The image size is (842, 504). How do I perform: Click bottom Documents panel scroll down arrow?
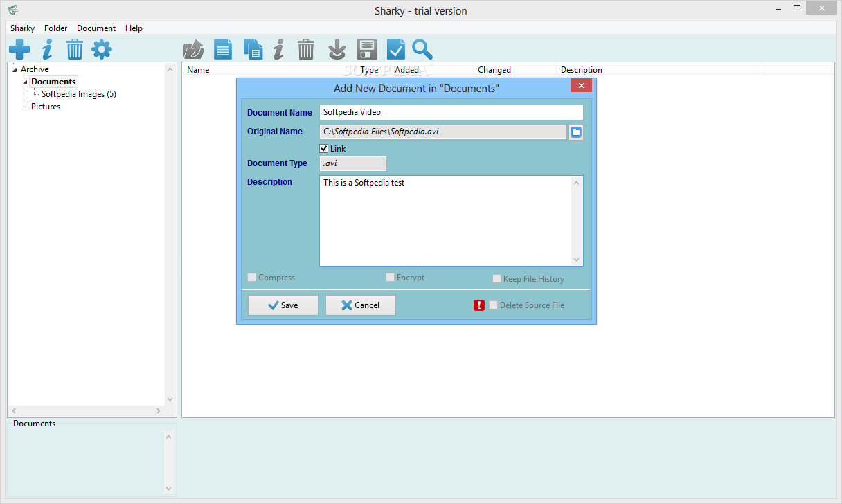coord(168,489)
